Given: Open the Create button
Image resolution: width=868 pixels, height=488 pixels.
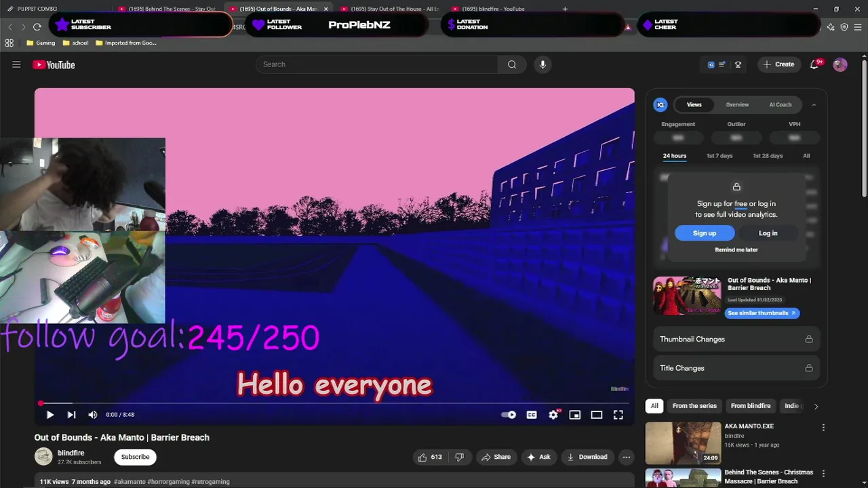Looking at the screenshot, I should click(778, 64).
